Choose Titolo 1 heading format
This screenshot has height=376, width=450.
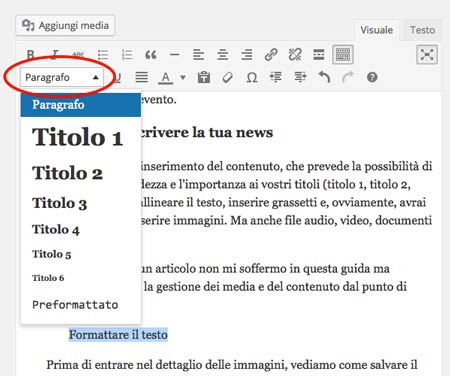(81, 137)
